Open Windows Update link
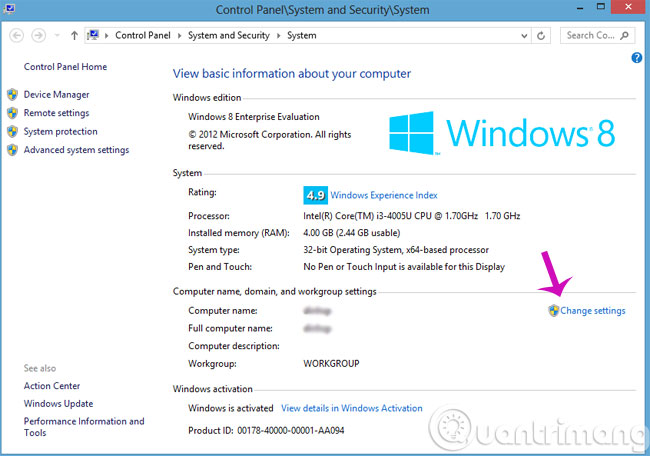Screen dimensions: 650x456 (58, 404)
